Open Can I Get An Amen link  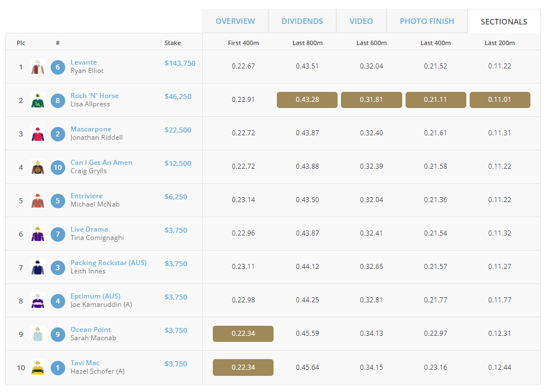click(x=101, y=162)
